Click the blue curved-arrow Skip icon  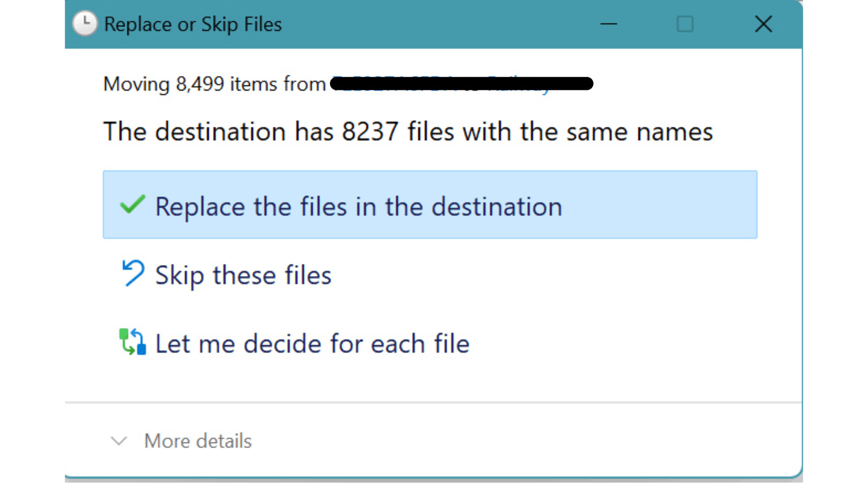pyautogui.click(x=132, y=273)
